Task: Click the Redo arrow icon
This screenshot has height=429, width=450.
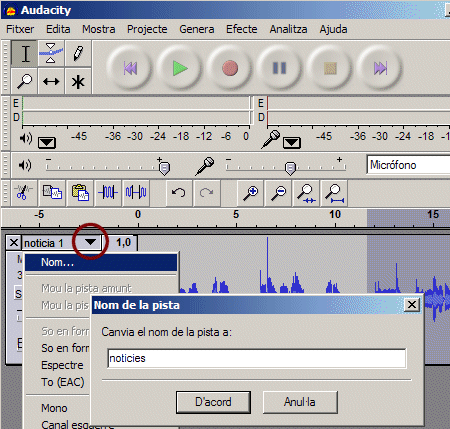Action: [207, 193]
